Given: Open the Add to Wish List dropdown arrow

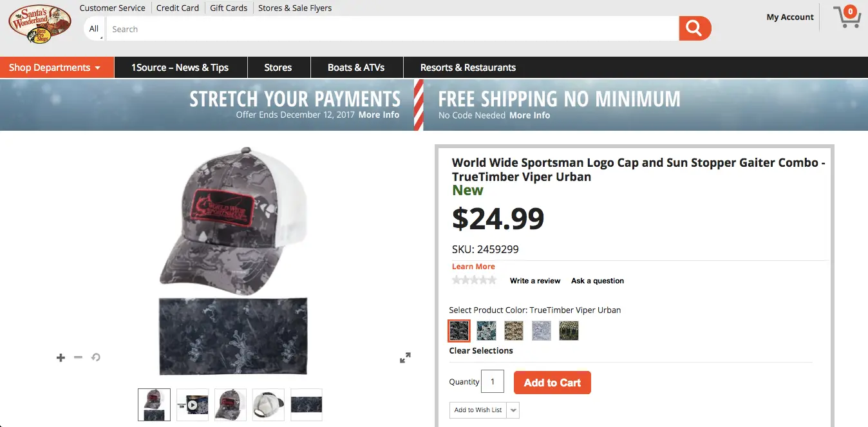Looking at the screenshot, I should click(513, 410).
